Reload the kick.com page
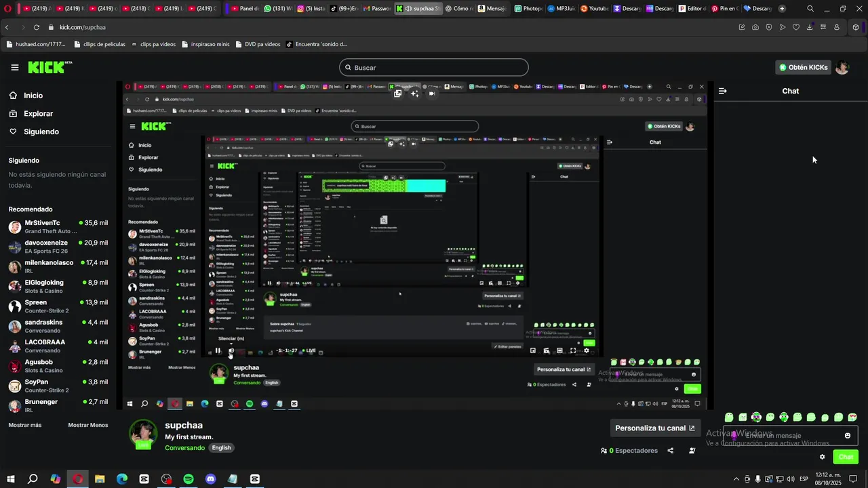Image resolution: width=868 pixels, height=488 pixels. pos(36,27)
